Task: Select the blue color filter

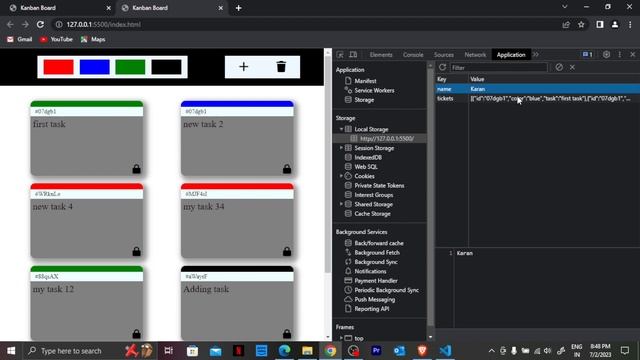Action: tap(94, 67)
